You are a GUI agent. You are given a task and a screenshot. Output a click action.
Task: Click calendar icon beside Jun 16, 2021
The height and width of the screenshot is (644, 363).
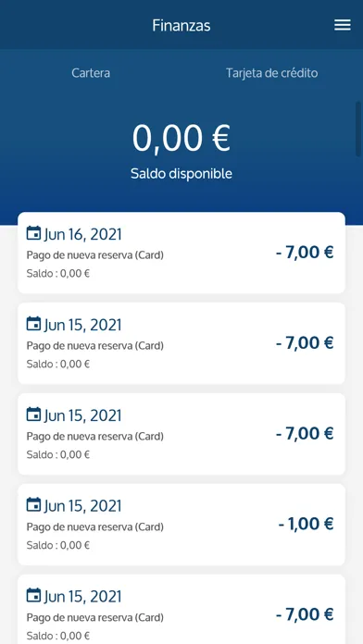tap(33, 233)
